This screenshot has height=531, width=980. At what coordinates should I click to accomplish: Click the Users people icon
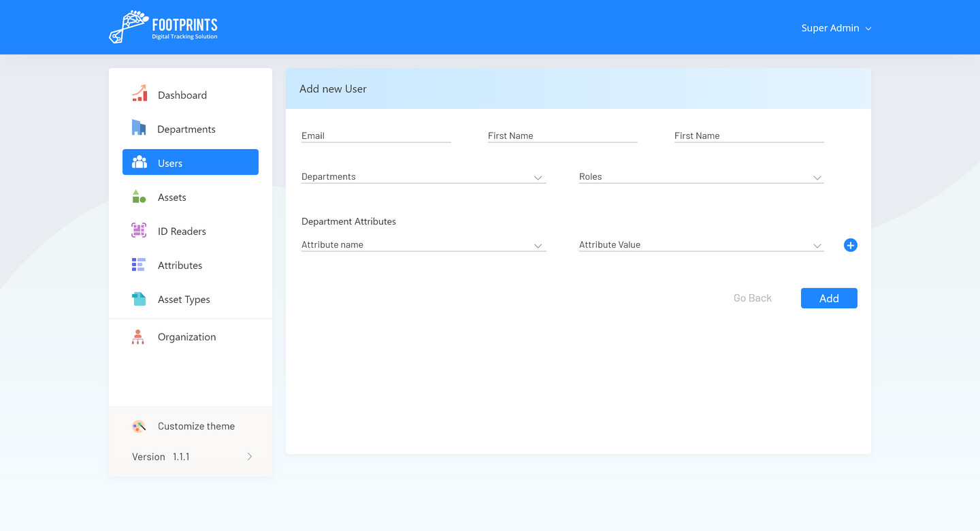coord(140,162)
